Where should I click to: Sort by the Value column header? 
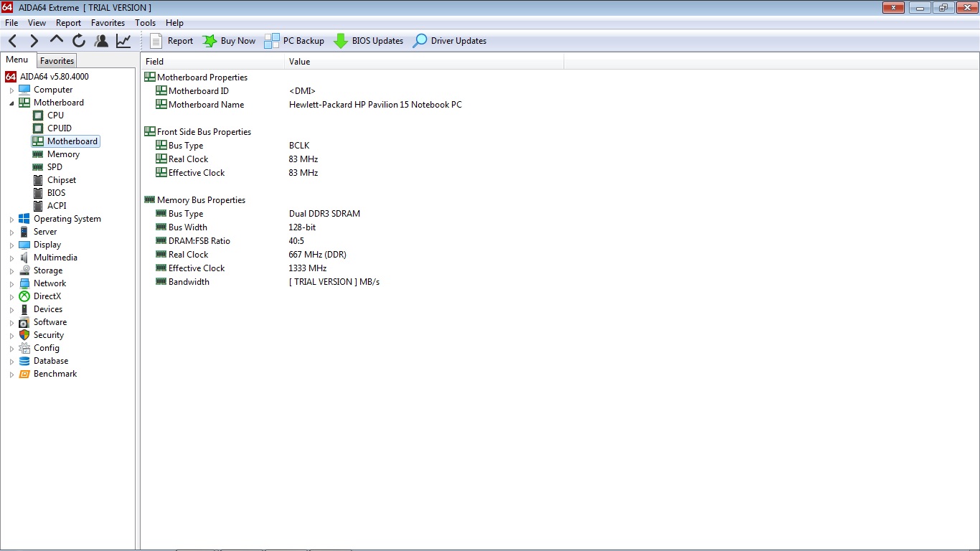click(423, 62)
